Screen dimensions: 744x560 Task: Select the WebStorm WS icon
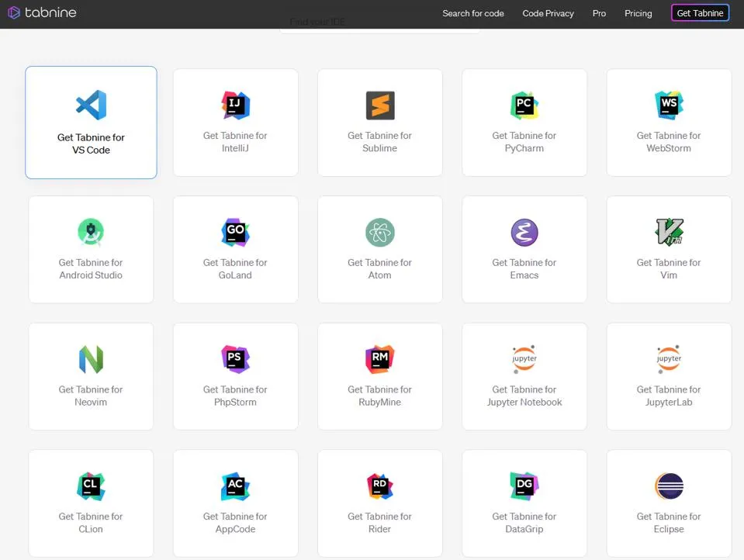tap(669, 105)
